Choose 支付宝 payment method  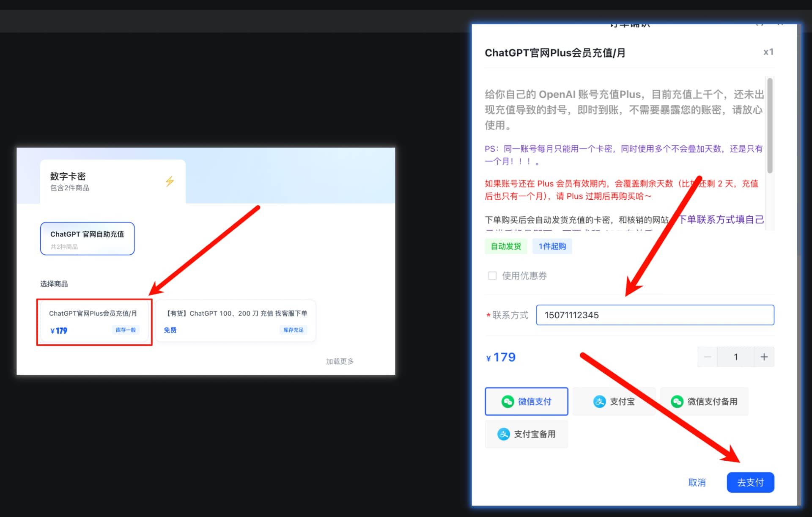coord(614,401)
